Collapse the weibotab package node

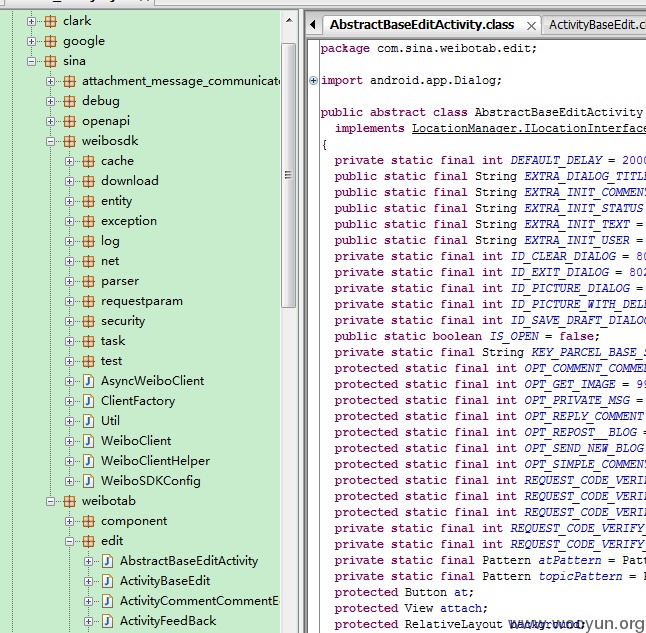coord(50,502)
